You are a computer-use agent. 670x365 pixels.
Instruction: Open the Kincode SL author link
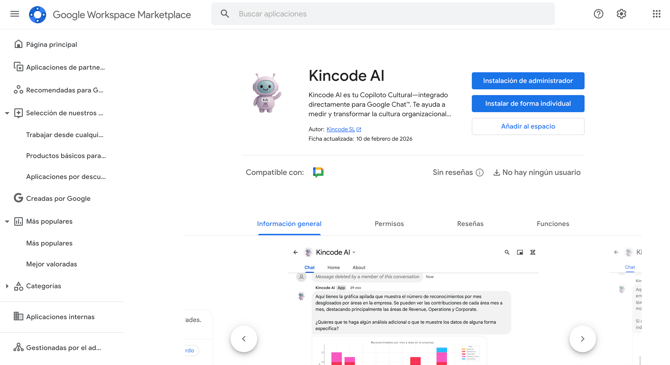[344, 129]
